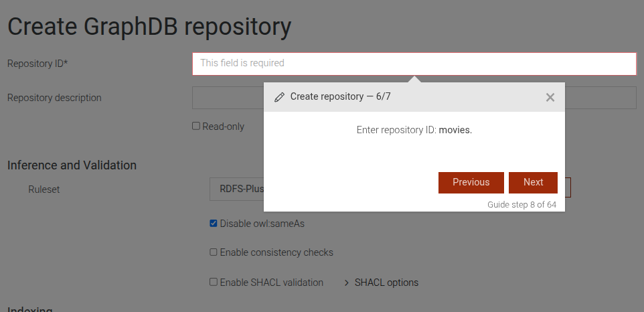Select the 'Repository ID*' label
Viewport: 644px width, 312px height.
tap(37, 64)
